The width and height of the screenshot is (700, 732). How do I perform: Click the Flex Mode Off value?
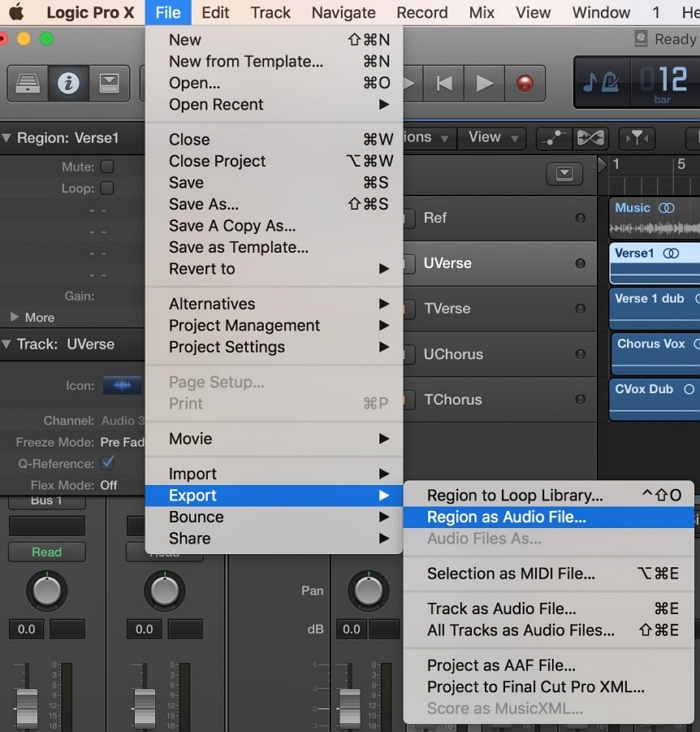pos(108,485)
